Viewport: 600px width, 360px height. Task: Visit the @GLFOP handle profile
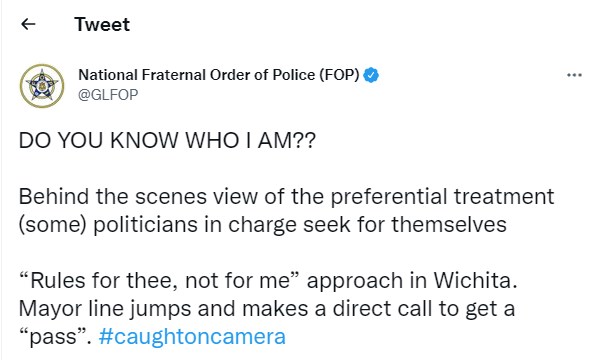pos(108,94)
